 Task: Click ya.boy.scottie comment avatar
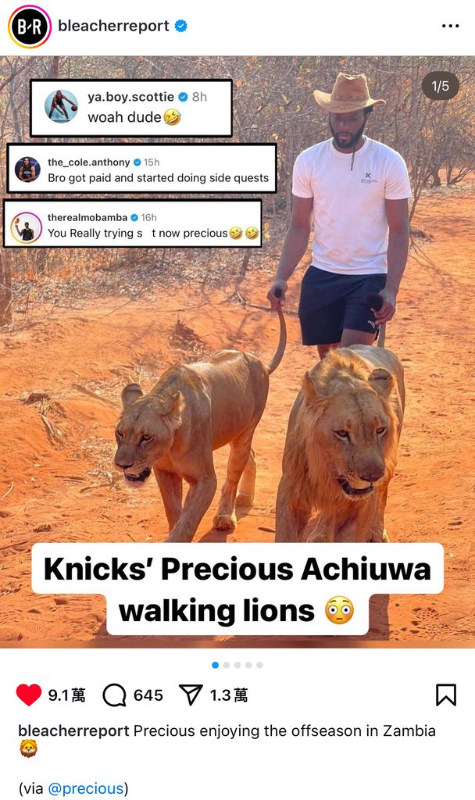[61, 107]
